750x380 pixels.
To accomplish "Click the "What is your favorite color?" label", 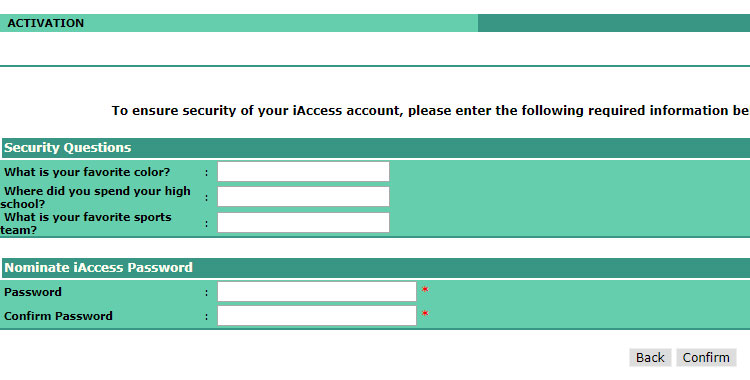I will coord(87,172).
